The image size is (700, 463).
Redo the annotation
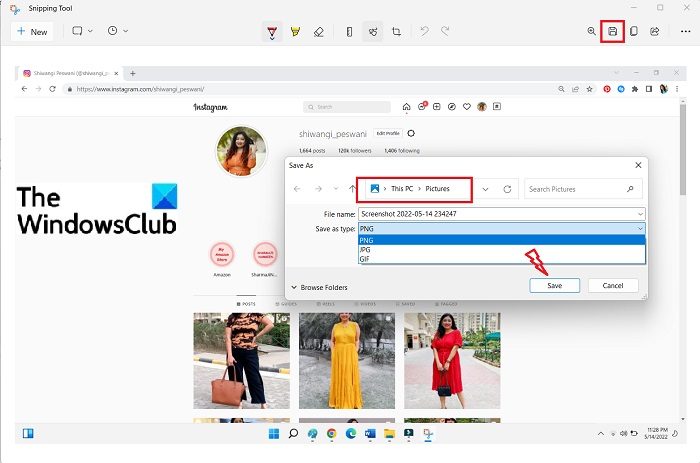(445, 31)
